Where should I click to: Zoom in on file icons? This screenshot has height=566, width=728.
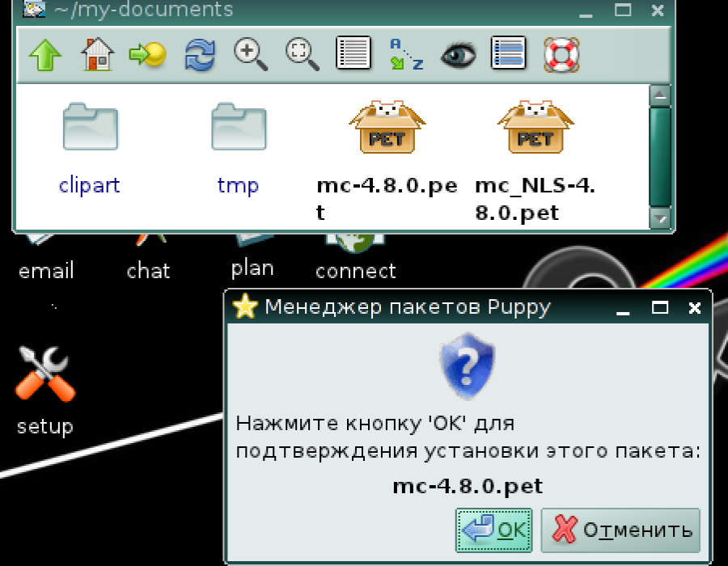tap(251, 55)
